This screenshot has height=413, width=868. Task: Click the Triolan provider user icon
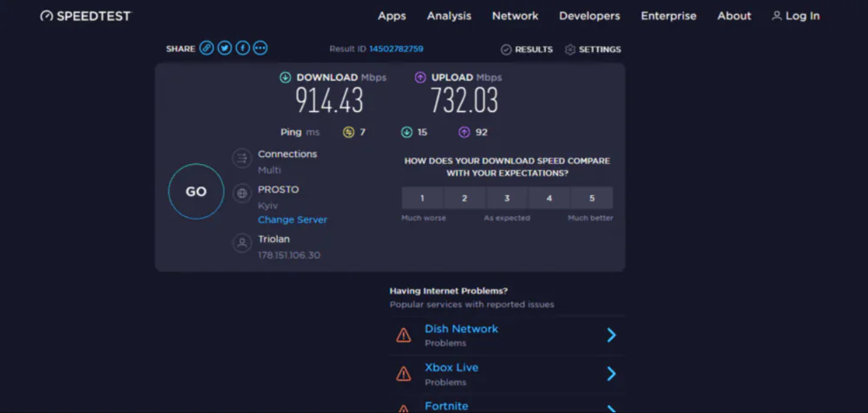242,243
